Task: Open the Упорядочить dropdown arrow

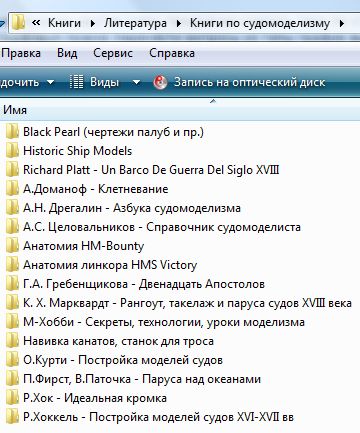Action: [50, 82]
